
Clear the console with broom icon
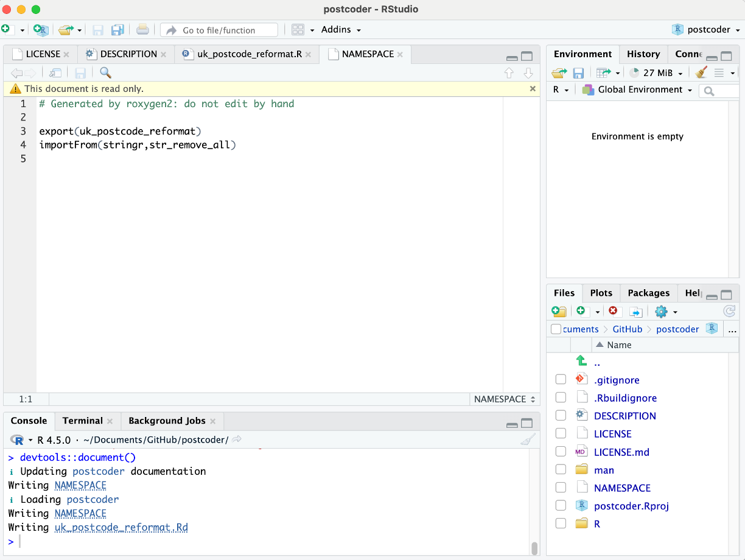tap(528, 439)
